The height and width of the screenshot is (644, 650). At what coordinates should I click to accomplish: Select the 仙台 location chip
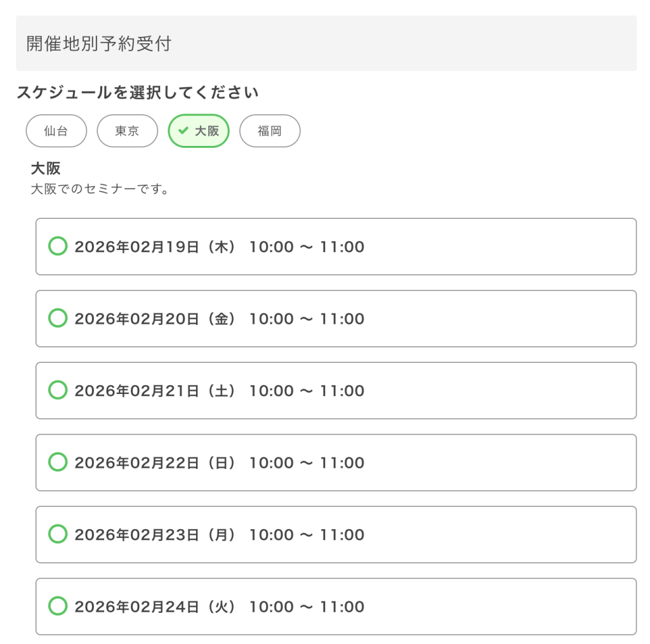56,131
